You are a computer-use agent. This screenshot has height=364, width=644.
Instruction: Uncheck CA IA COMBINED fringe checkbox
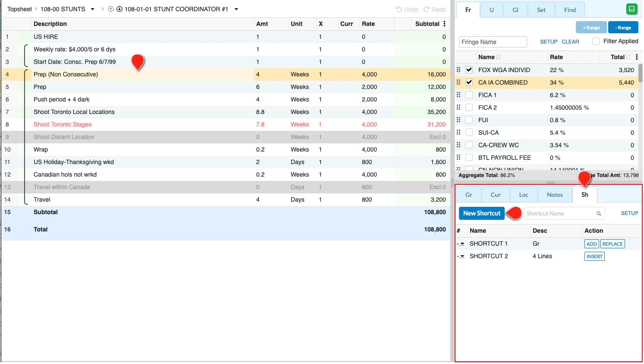click(x=469, y=82)
